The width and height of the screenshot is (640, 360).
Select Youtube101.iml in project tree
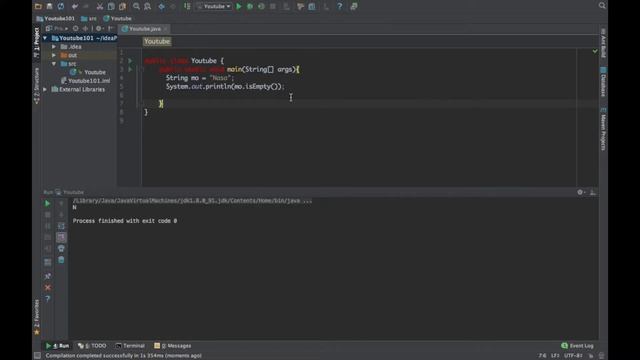(x=85, y=81)
